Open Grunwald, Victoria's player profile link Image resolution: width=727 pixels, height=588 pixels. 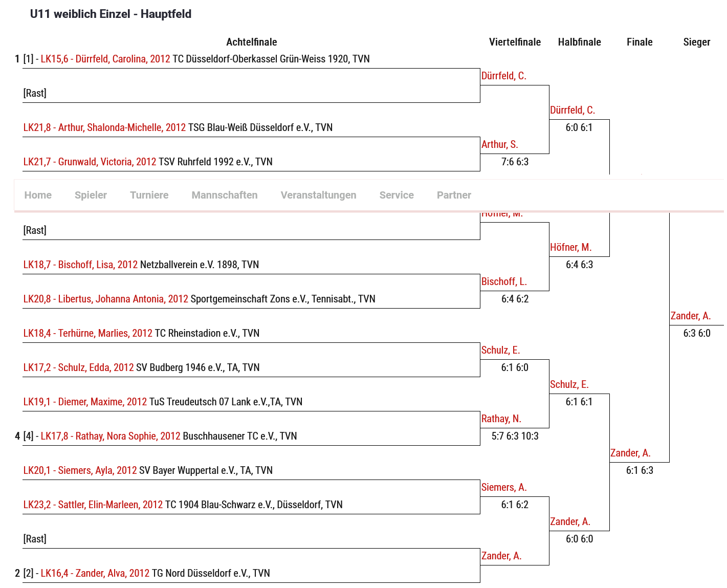click(90, 162)
